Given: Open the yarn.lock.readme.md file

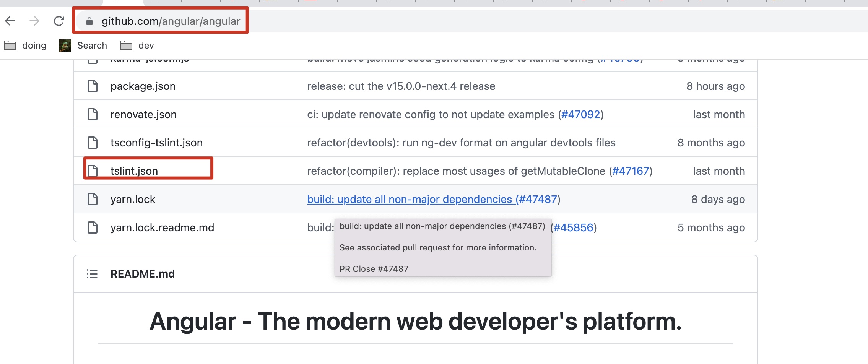Looking at the screenshot, I should click(162, 228).
